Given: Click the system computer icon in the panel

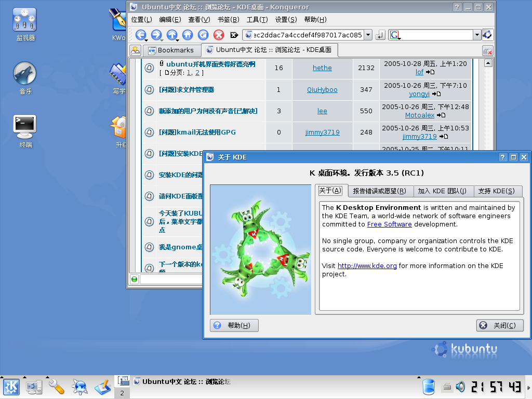Looking at the screenshot, I should coord(34,387).
